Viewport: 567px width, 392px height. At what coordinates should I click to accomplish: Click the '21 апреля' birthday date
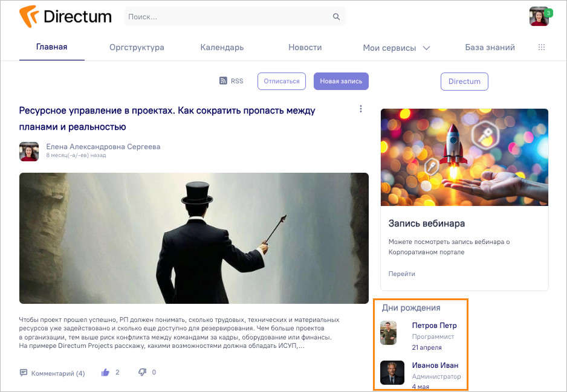tap(427, 347)
